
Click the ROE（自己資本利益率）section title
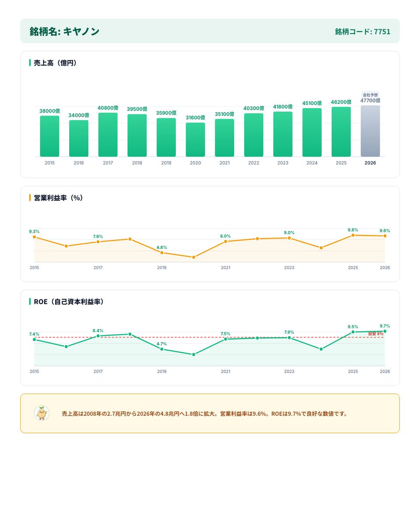[69, 301]
